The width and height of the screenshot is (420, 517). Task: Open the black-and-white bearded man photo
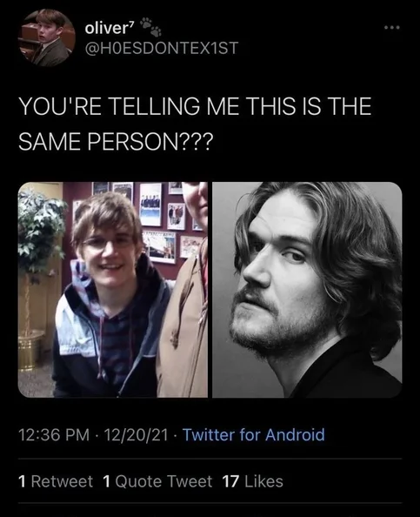click(307, 290)
